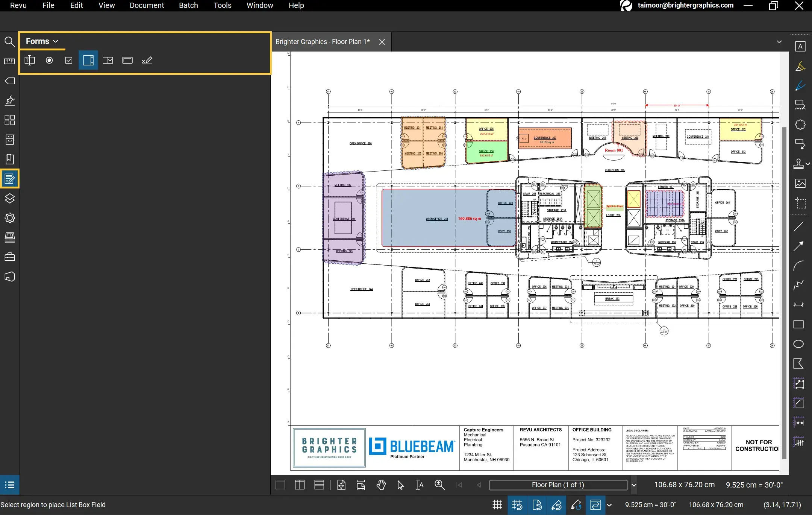The height and width of the screenshot is (515, 812).
Task: Select the Image insert tool
Action: [x=800, y=183]
